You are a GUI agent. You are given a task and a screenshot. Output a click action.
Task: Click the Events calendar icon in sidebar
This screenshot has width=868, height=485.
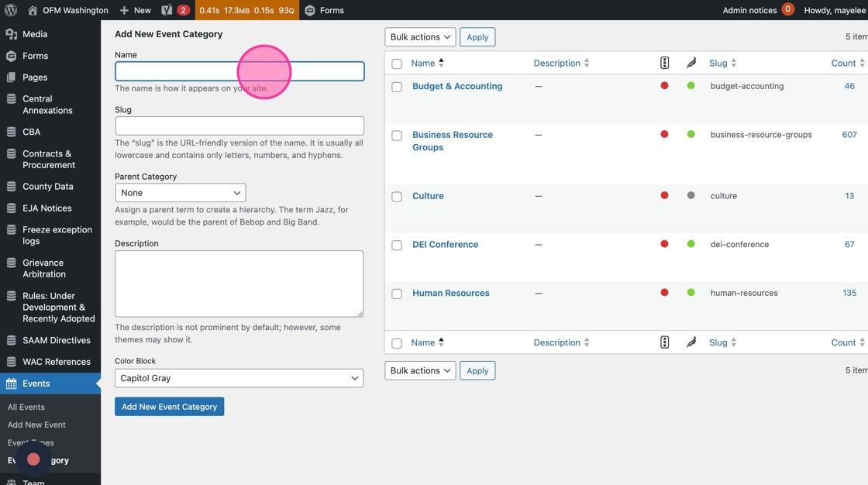click(11, 384)
